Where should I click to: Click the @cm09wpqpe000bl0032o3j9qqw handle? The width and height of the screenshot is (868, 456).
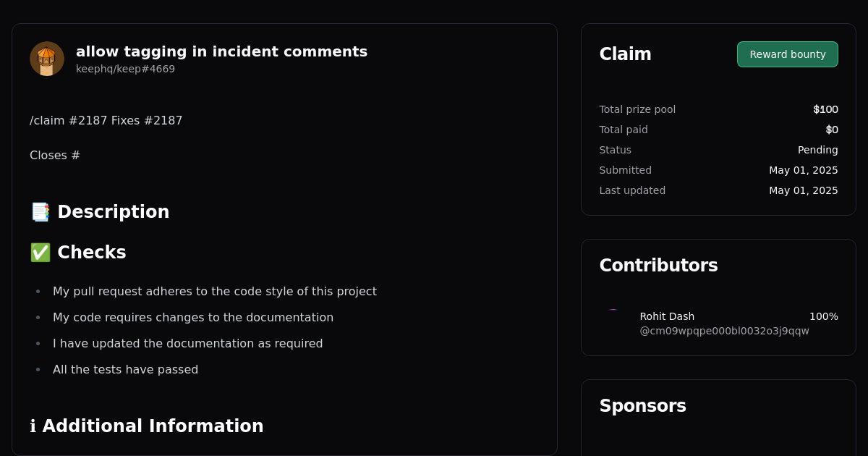(724, 331)
